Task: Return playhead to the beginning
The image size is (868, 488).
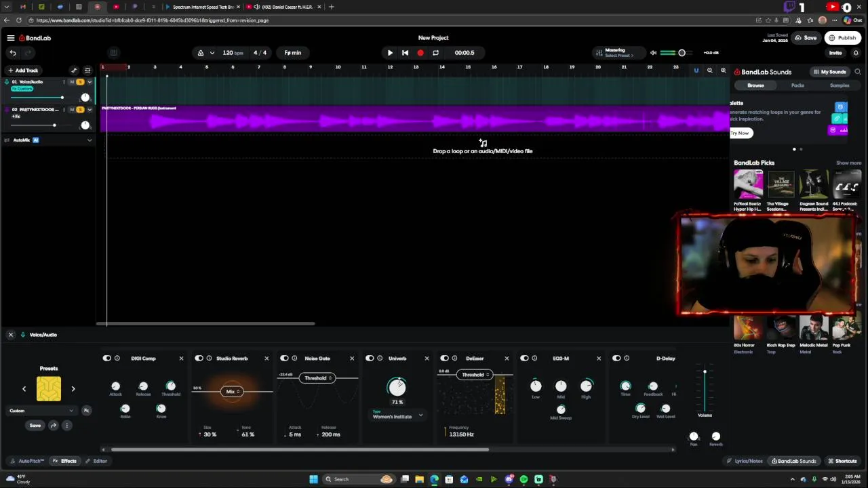Action: 405,53
